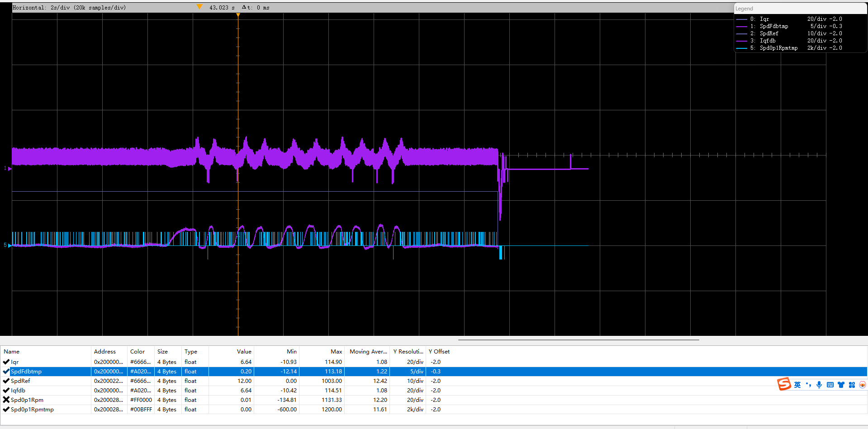Sort by the Name column header
The image size is (868, 429).
click(12, 351)
